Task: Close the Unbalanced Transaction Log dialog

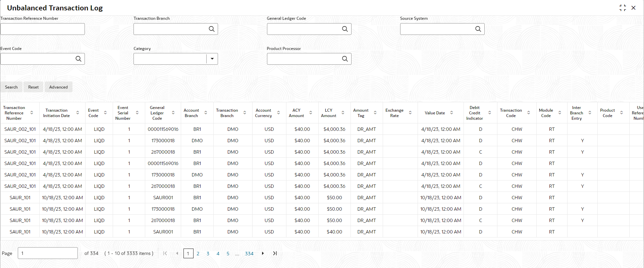Action: point(633,8)
